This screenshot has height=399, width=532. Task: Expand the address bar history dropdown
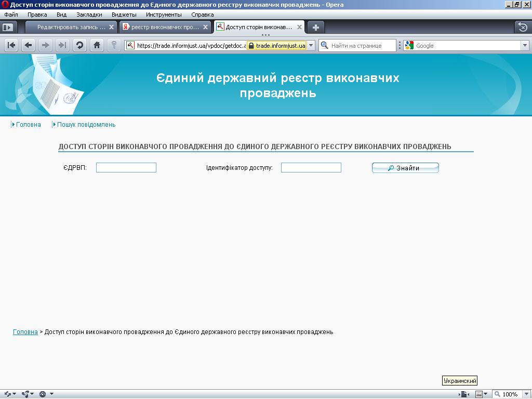pos(311,46)
